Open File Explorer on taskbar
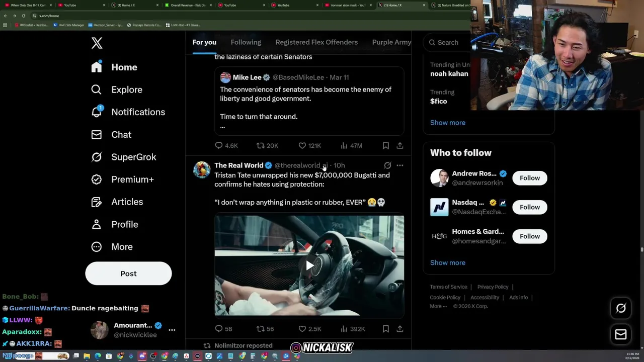Viewport: 644px width, 362px height. pos(87,356)
